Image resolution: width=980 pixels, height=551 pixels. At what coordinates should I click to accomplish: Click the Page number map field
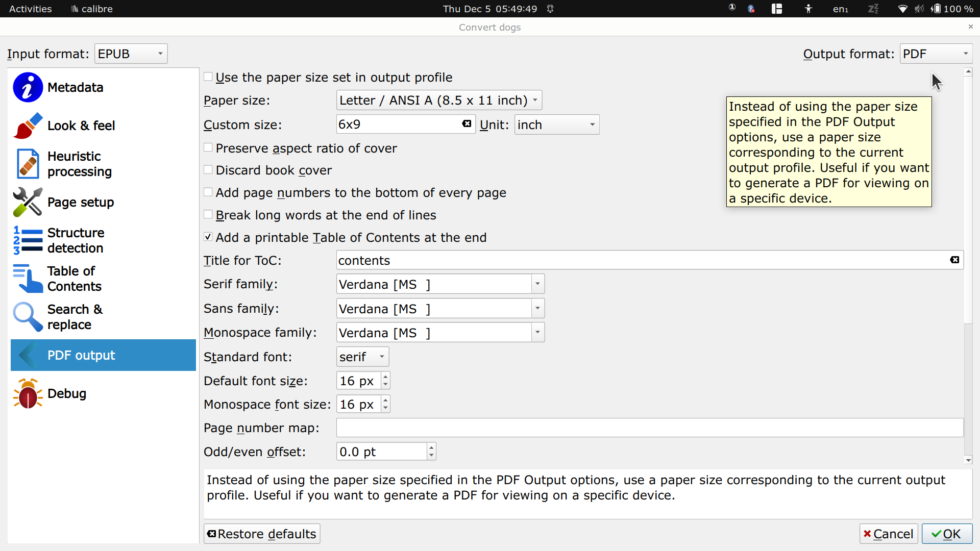click(x=649, y=428)
